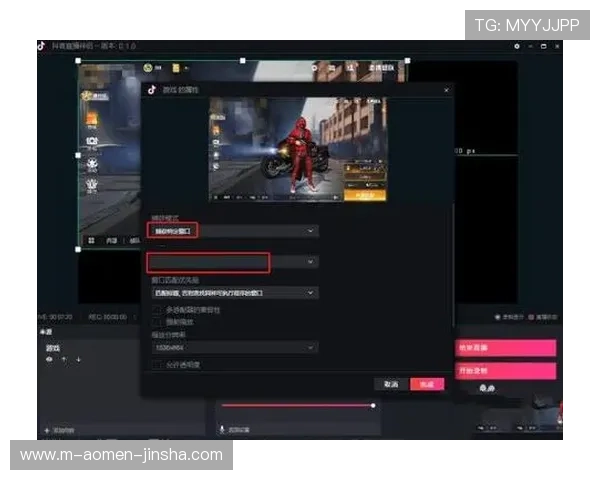Image resolution: width=600 pixels, height=480 pixels.
Task: Click the TikTok logo in the main title bar
Action: click(42, 46)
